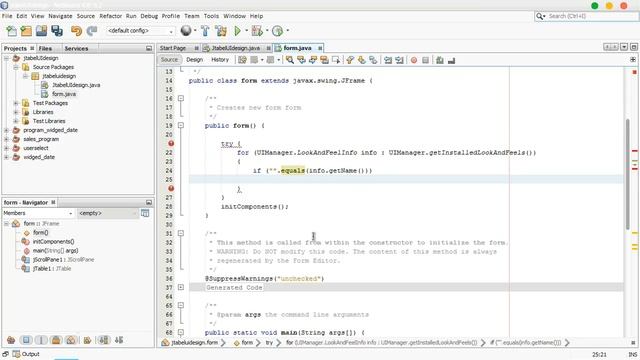Open the default config dropdown
Screen dimensions: 640x360
(140, 31)
